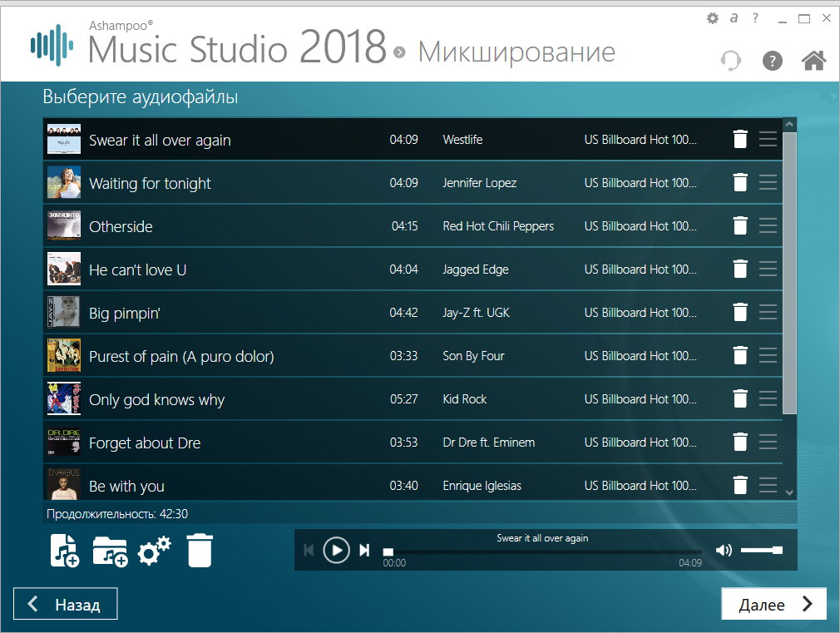
Task: Delete the Westlife track with its trash icon
Action: tap(739, 140)
